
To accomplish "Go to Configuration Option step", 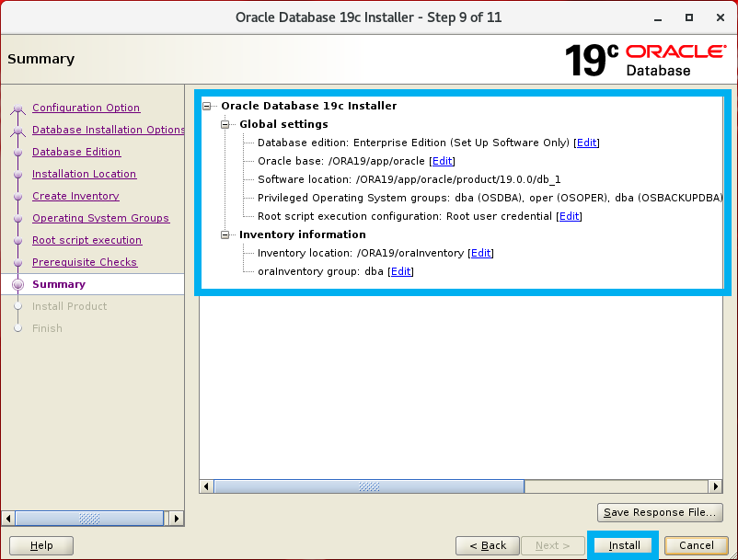I will pos(86,108).
